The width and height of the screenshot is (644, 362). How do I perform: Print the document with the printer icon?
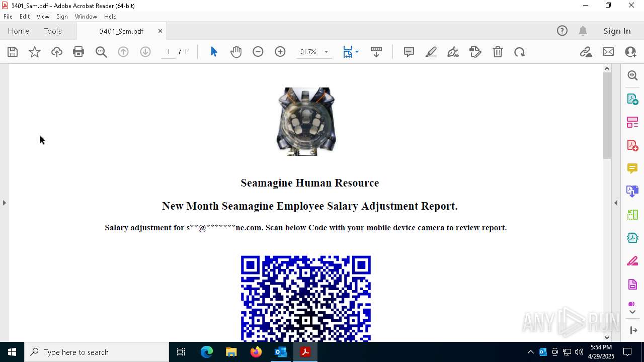click(x=78, y=52)
